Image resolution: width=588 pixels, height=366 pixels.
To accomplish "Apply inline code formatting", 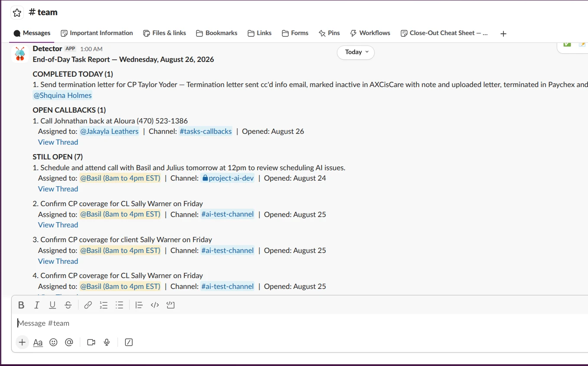I will tap(155, 305).
